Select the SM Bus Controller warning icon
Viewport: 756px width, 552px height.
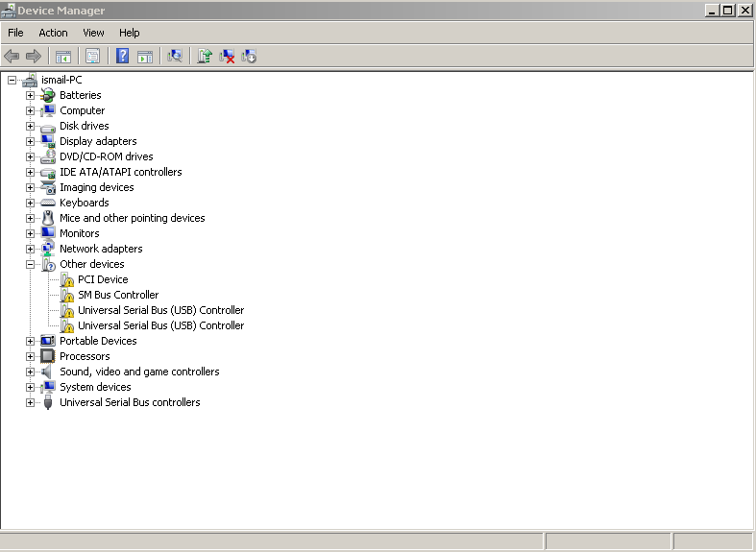tap(67, 295)
